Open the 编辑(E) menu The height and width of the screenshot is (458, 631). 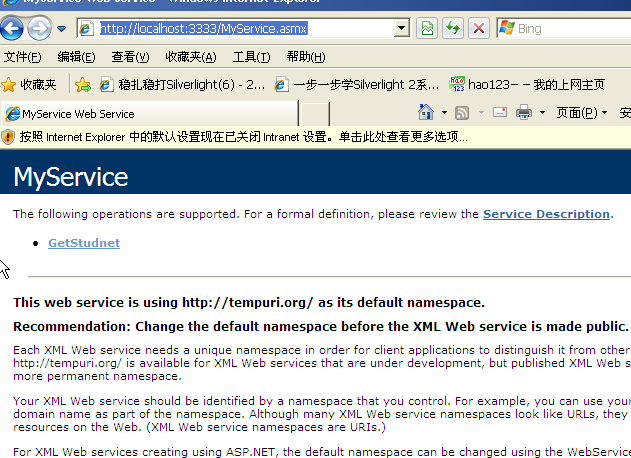coord(76,57)
